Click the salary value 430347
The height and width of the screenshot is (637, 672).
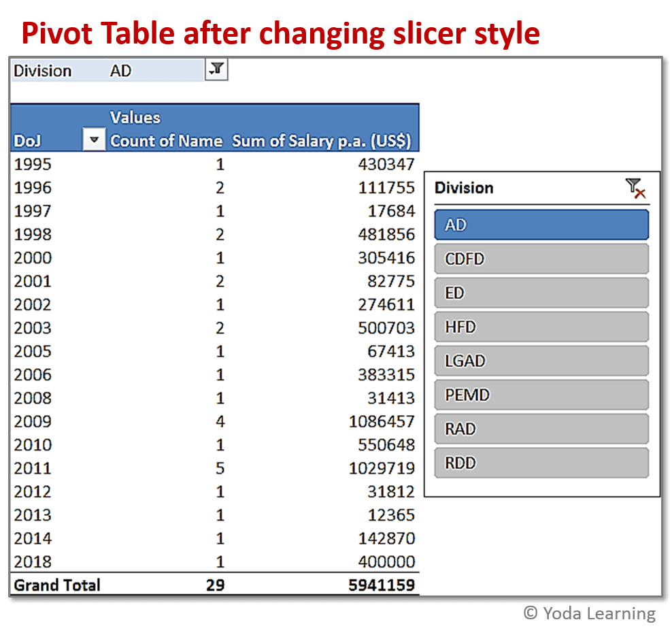pyautogui.click(x=386, y=164)
